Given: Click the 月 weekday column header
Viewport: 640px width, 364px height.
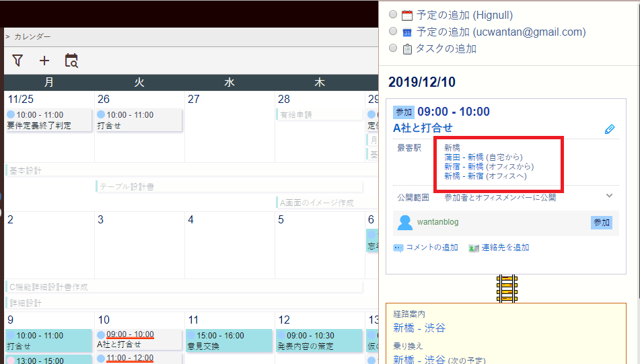Looking at the screenshot, I should 49,83.
